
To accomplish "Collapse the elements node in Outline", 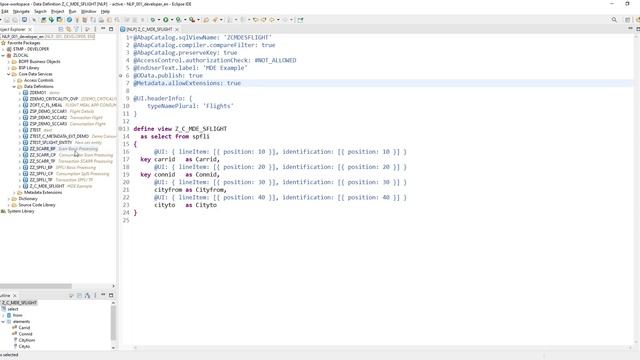I will click(x=3, y=322).
